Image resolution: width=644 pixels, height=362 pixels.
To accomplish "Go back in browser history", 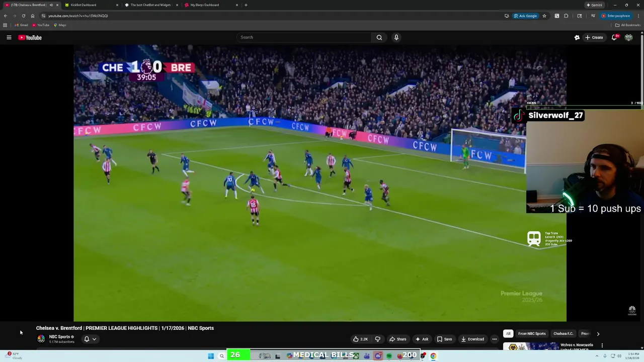I will [6, 16].
